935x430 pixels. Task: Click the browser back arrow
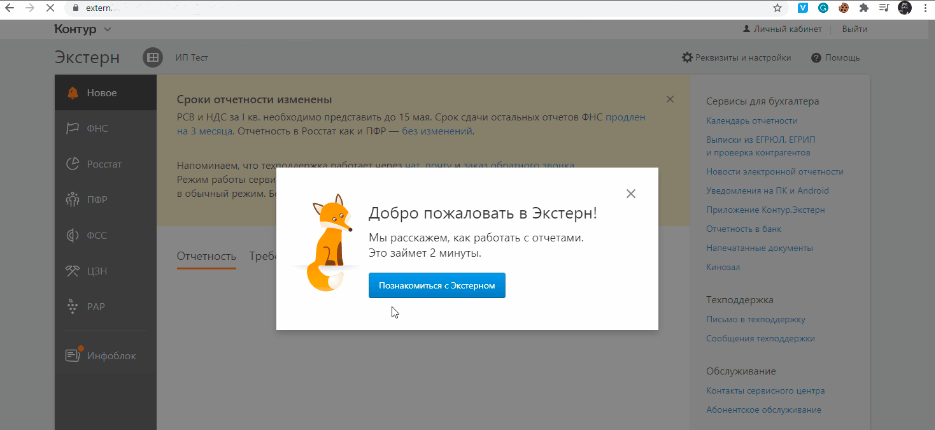coord(10,8)
